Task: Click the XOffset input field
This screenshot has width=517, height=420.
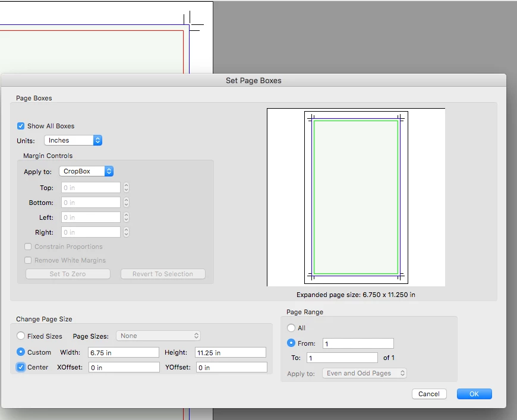Action: click(124, 367)
